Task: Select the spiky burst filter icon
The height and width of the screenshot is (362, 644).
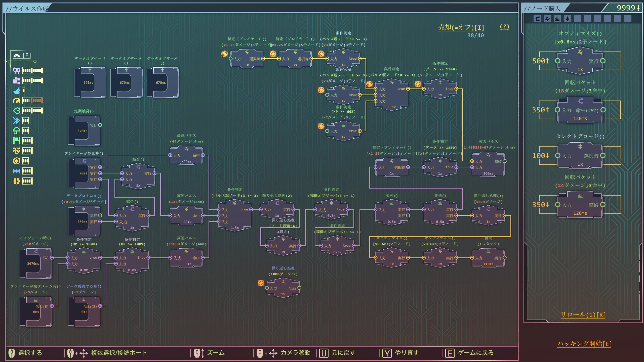Action: 557,19
